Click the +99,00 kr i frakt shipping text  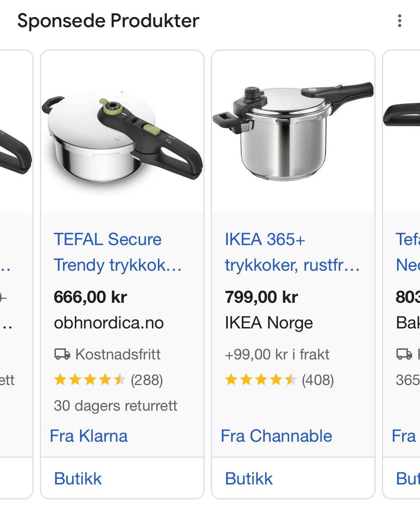point(277,354)
